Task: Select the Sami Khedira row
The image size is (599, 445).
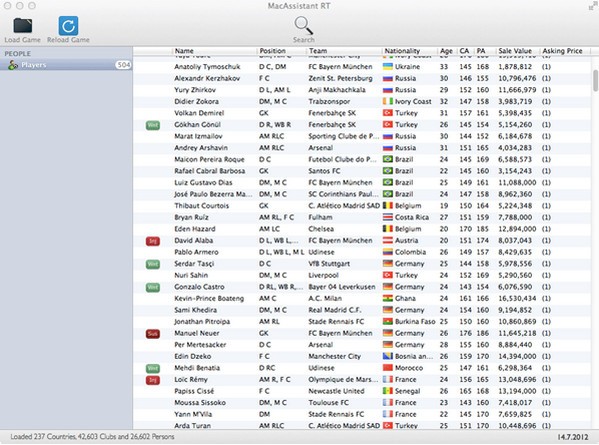Action: (x=362, y=310)
